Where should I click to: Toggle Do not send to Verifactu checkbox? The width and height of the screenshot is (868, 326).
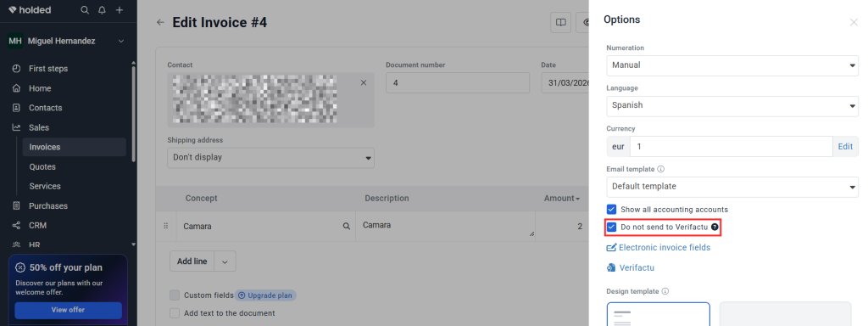(612, 227)
